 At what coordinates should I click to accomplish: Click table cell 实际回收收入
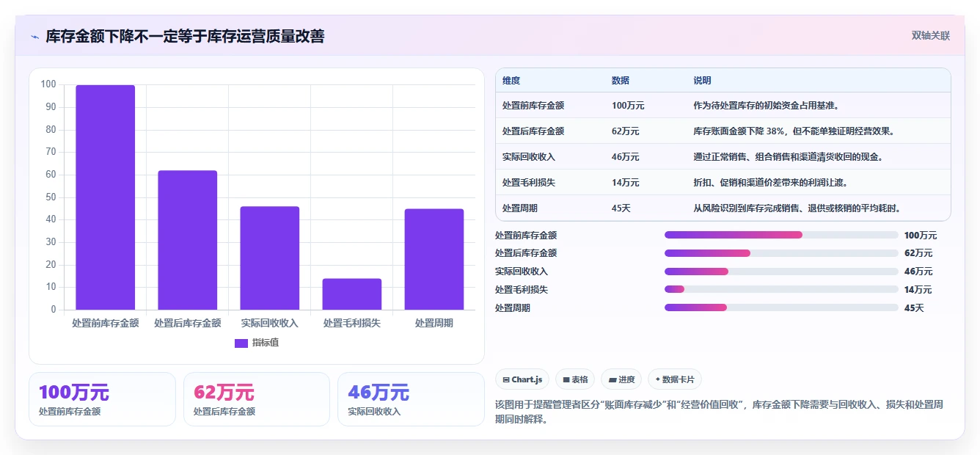click(529, 157)
